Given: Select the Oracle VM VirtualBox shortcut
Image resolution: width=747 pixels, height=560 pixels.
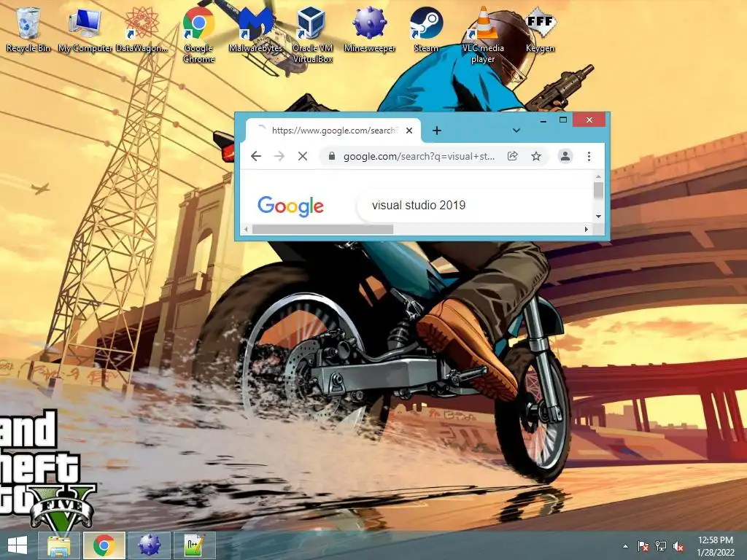Looking at the screenshot, I should pos(312,34).
